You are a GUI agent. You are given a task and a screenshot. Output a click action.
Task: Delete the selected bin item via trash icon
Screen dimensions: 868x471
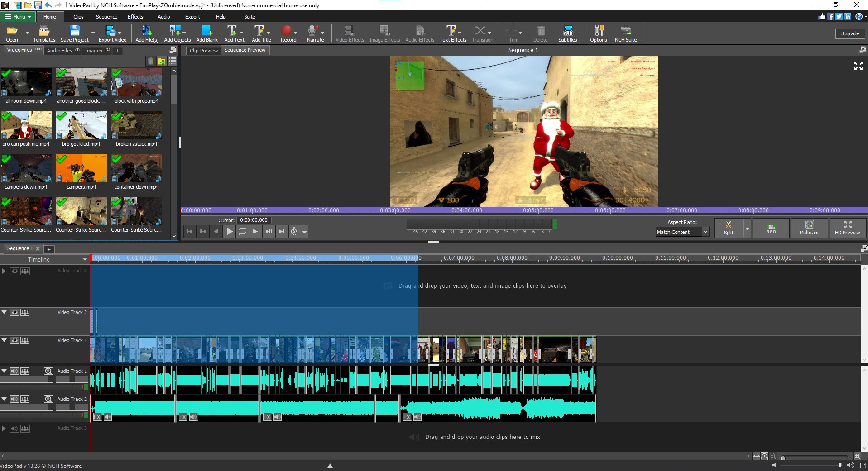pyautogui.click(x=151, y=62)
